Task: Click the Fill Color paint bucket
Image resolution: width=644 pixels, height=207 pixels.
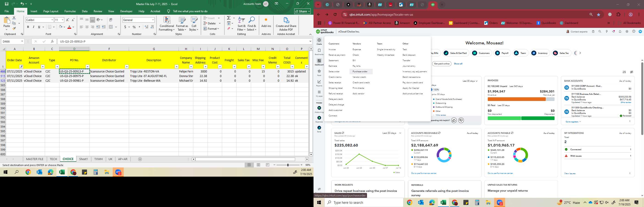Action: [x=61, y=27]
